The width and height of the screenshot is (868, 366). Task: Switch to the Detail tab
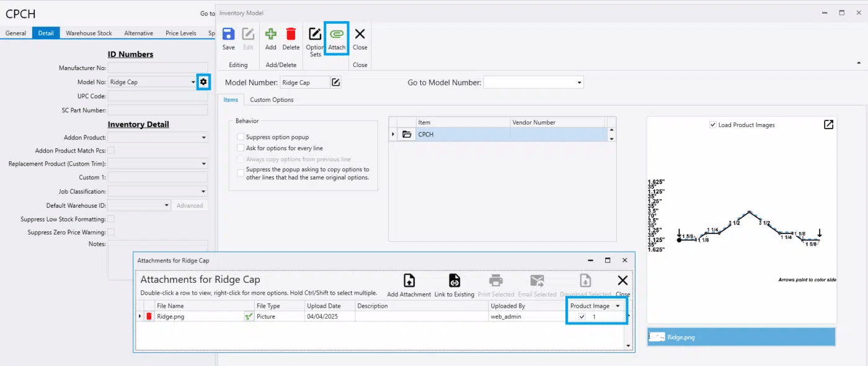(x=46, y=33)
